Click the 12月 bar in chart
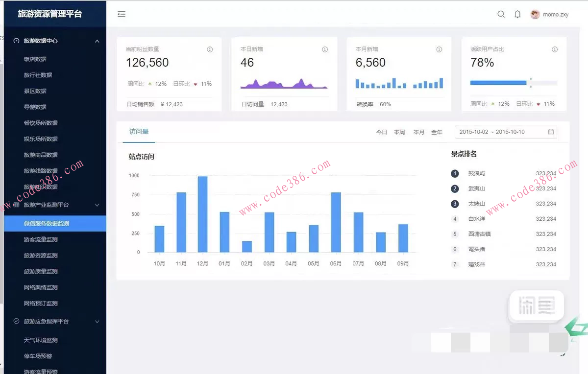The height and width of the screenshot is (374, 588). (202, 214)
